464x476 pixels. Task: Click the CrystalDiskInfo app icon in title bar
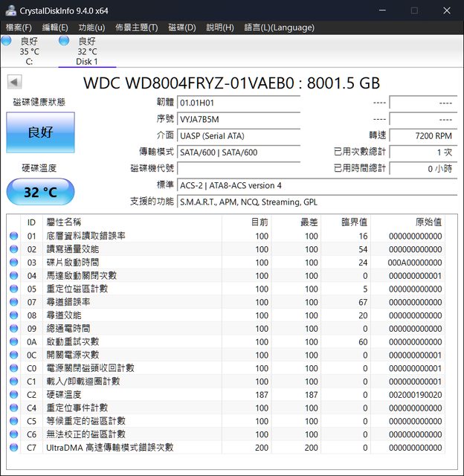(10, 10)
